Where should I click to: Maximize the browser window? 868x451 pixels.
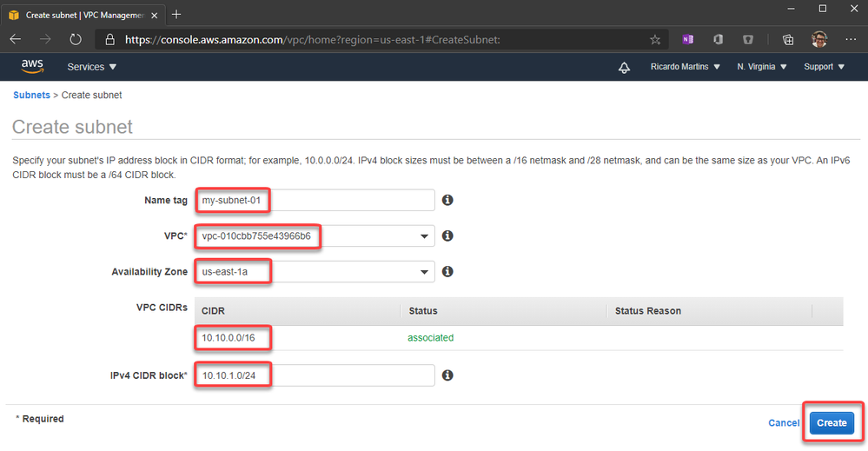(823, 9)
